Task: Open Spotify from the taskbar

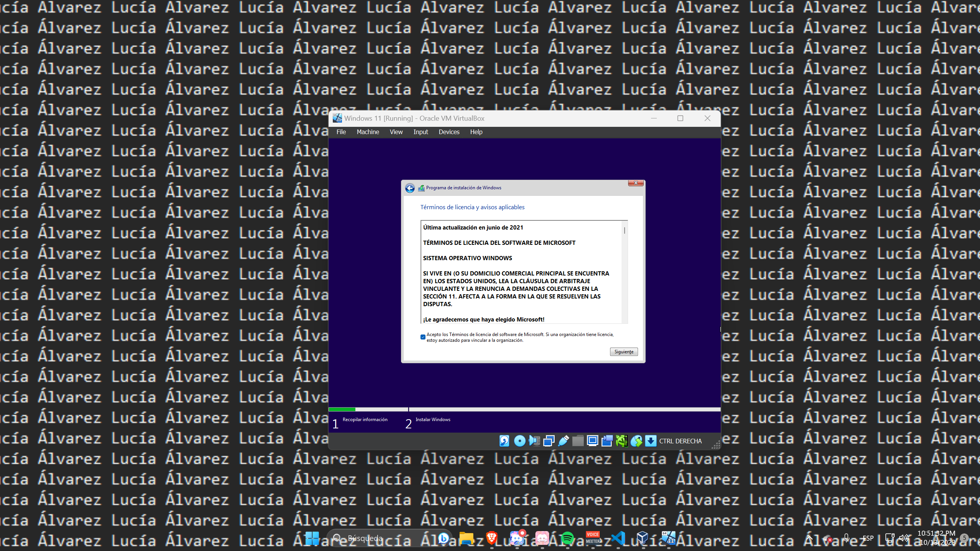Action: 567,538
